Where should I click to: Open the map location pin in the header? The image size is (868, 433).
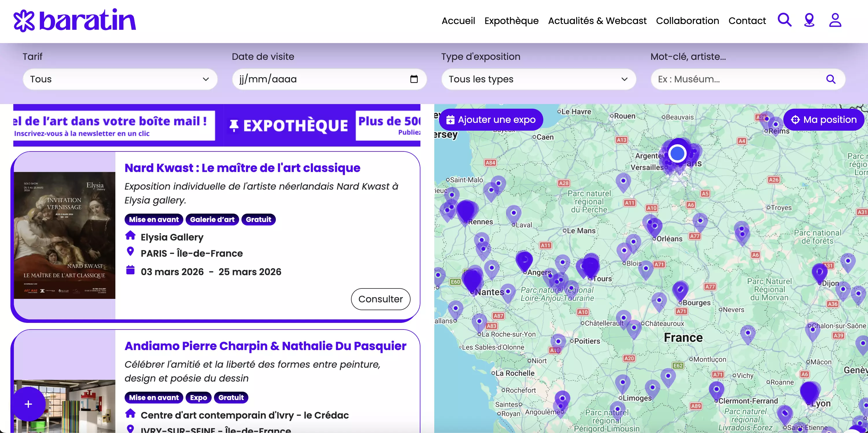tap(809, 20)
